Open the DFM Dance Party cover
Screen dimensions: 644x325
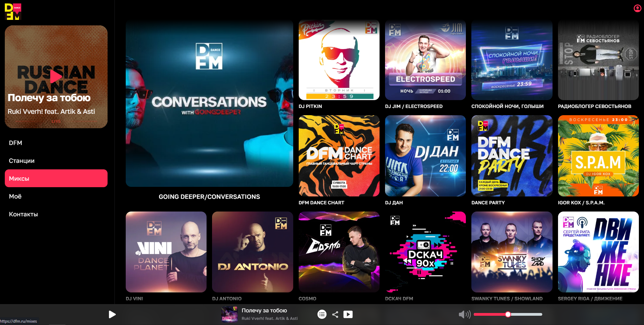coord(512,156)
